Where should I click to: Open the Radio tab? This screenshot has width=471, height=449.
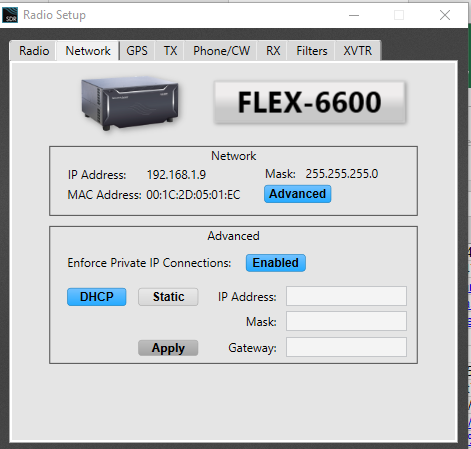tap(34, 51)
